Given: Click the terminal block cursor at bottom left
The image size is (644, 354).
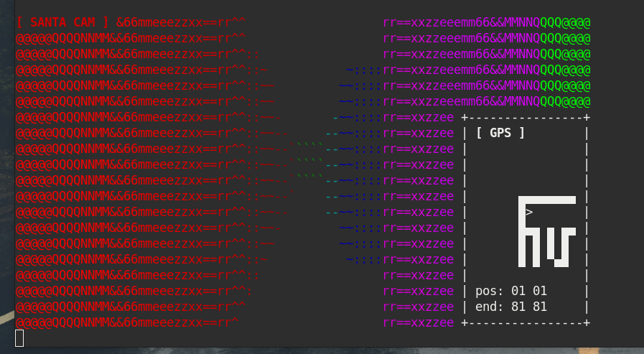Looking at the screenshot, I should point(19,338).
